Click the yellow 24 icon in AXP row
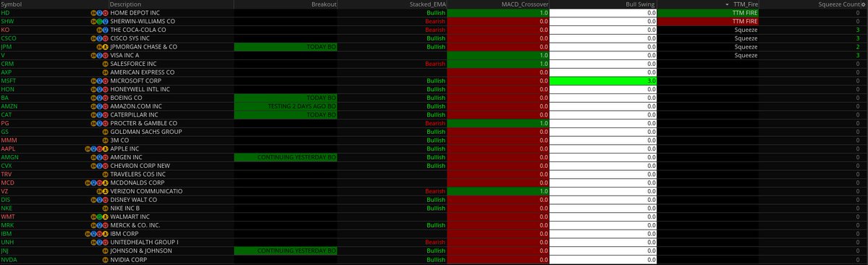The height and width of the screenshot is (265, 868). [105, 72]
